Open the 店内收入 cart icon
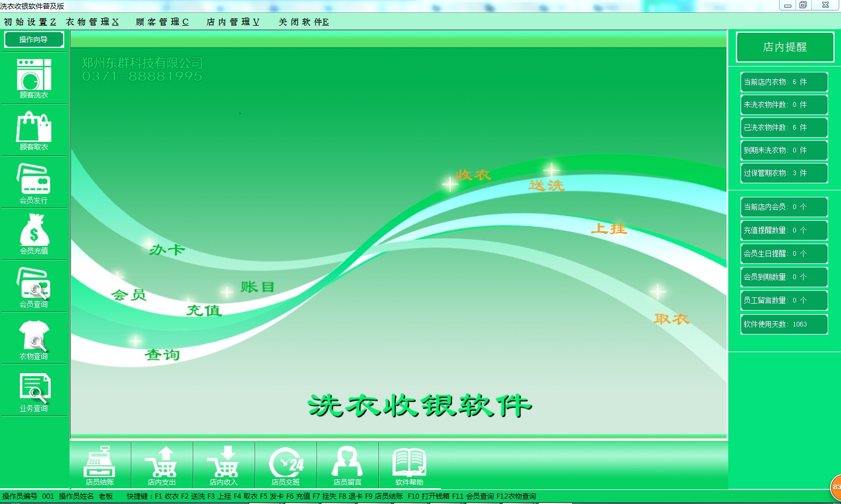Screen dimensions: 841x504 [x=224, y=465]
